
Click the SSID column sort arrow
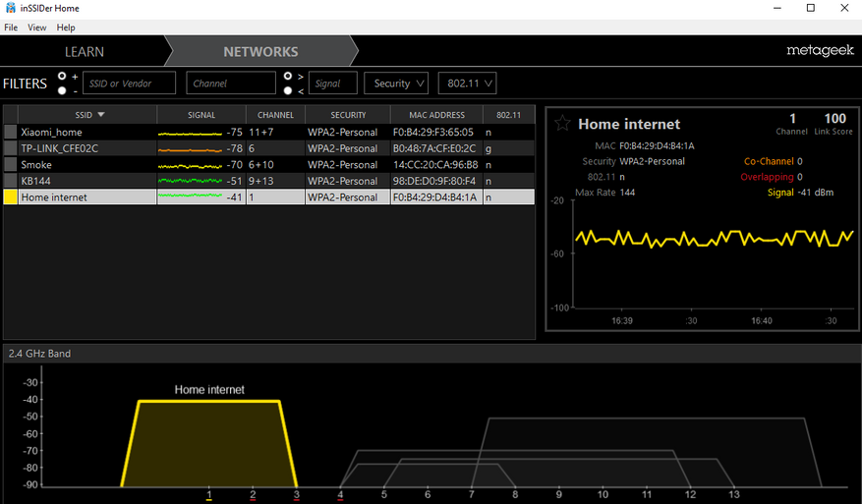point(101,114)
